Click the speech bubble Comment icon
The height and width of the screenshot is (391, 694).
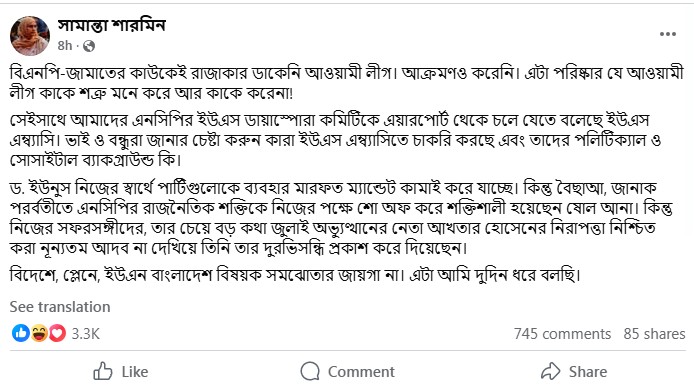[x=310, y=371]
